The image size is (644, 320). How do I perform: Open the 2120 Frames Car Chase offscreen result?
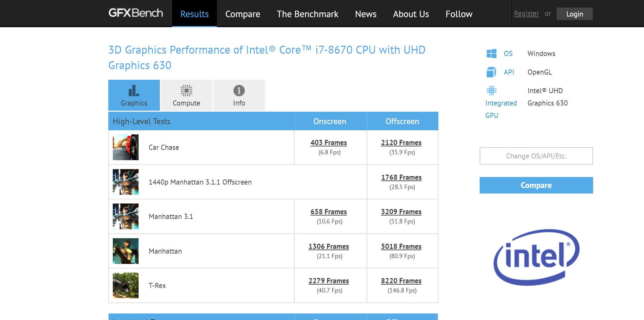tap(401, 143)
